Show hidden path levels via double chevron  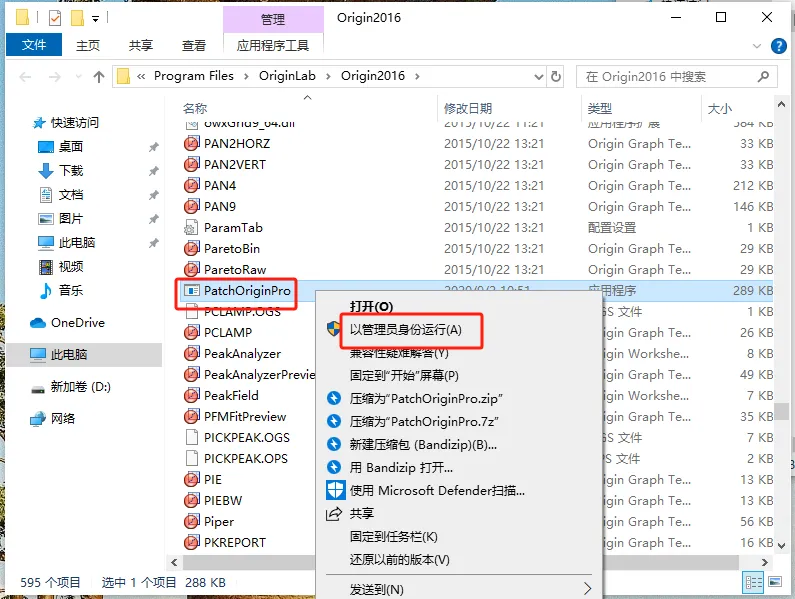(x=141, y=76)
